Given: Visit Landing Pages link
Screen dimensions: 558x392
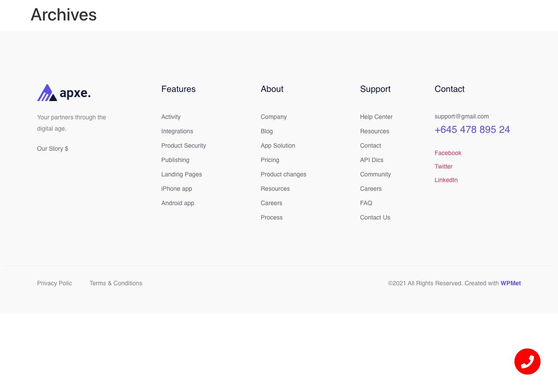Looking at the screenshot, I should pyautogui.click(x=181, y=174).
